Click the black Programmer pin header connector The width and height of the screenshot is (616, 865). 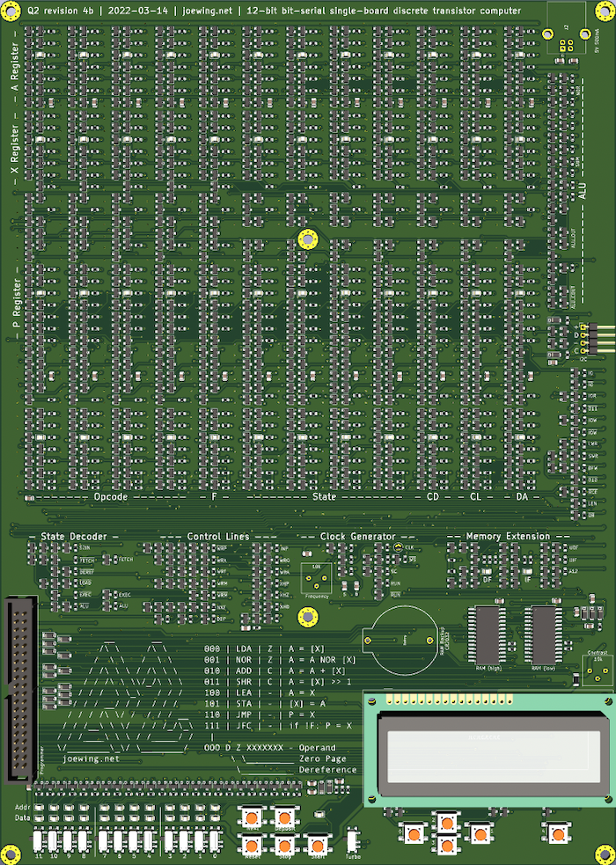[20, 690]
